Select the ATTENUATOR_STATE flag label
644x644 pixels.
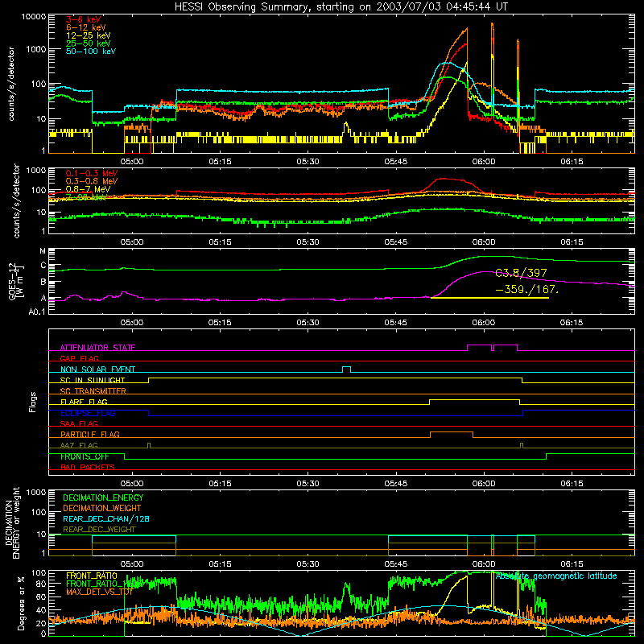point(97,348)
